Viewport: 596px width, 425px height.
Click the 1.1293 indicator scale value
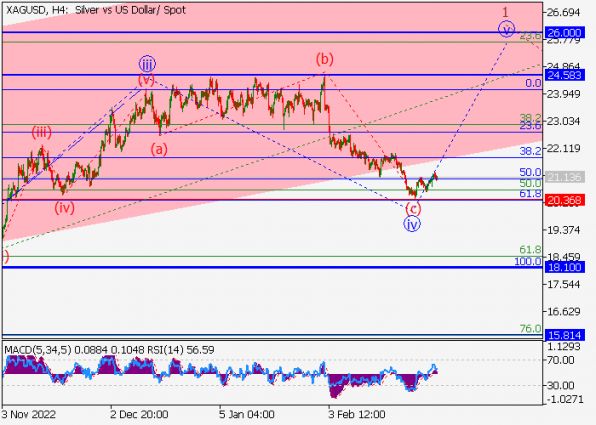[x=563, y=346]
